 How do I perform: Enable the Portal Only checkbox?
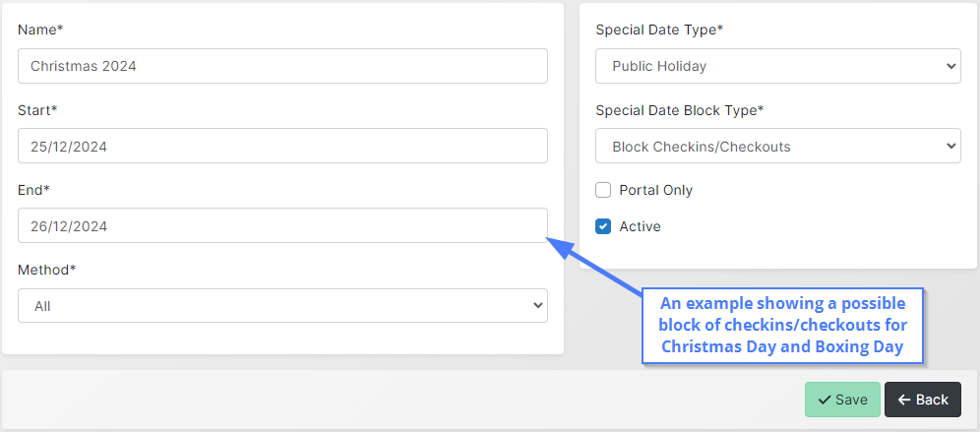click(x=604, y=190)
